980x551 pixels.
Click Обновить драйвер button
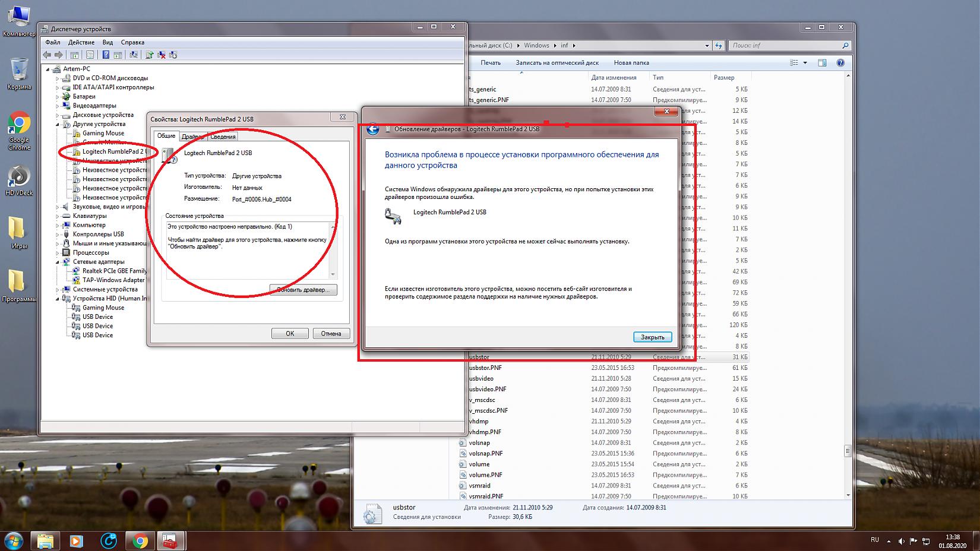(304, 290)
